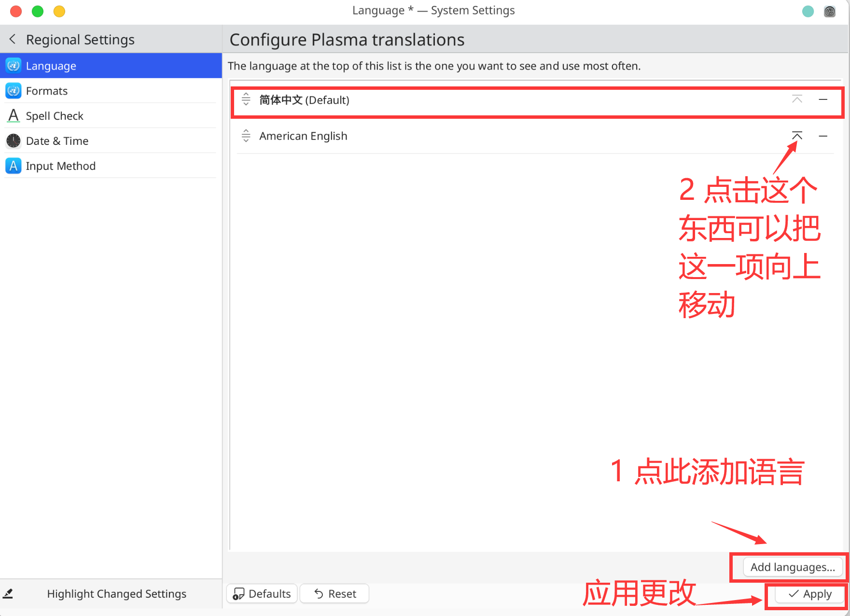Click the gray gear-like icon in title bar

pos(830,11)
